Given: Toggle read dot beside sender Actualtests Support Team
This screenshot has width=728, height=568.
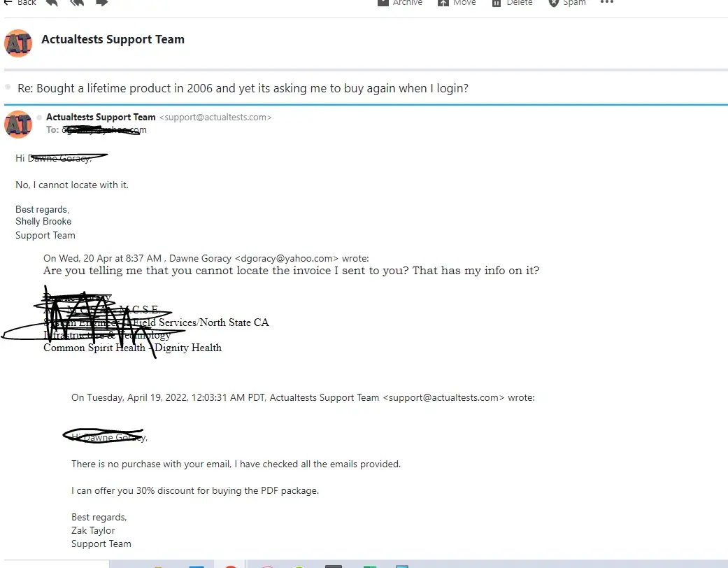Looking at the screenshot, I should click(x=39, y=117).
